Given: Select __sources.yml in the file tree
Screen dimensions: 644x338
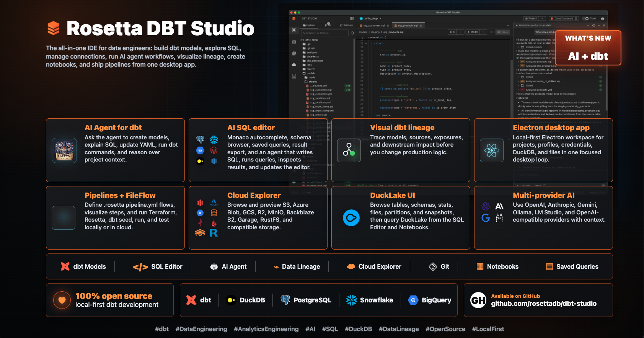Looking at the screenshot, I should pos(316,86).
